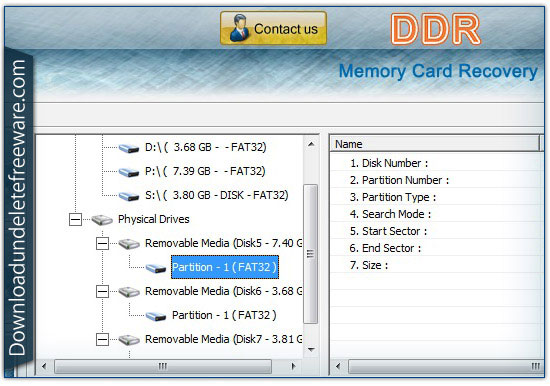The image size is (550, 386).
Task: Click the Disk6 removable media icon
Action: (129, 292)
